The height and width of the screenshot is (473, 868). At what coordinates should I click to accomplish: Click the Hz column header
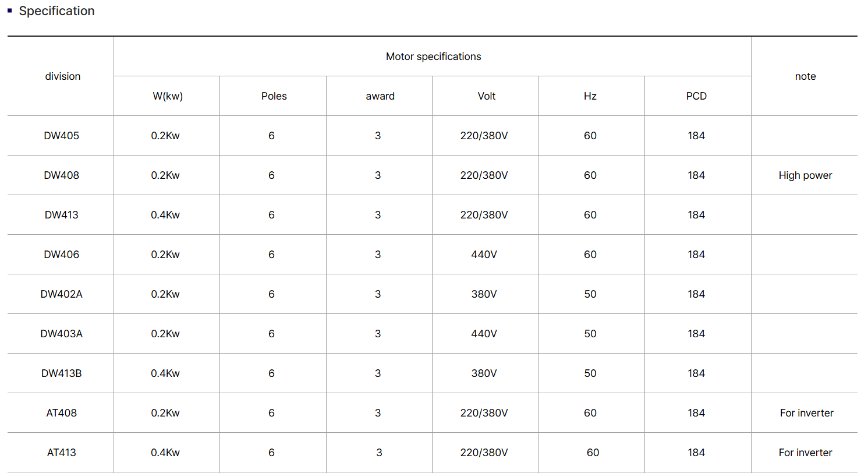[590, 96]
